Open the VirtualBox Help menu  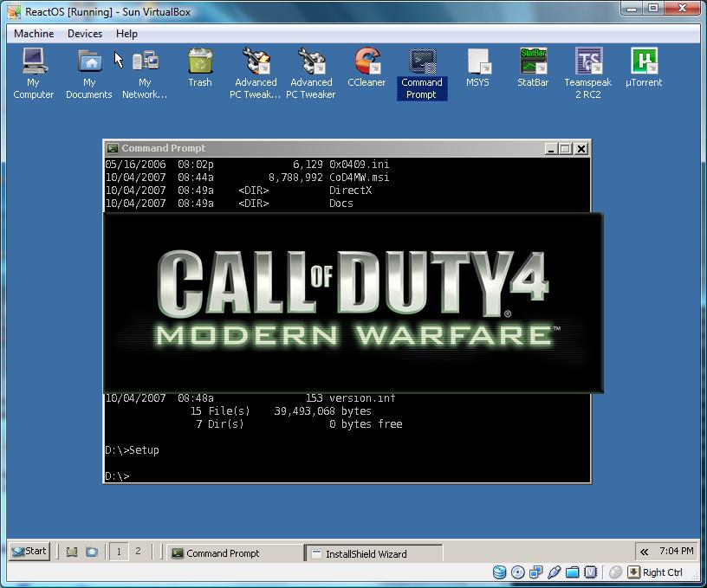coord(126,34)
